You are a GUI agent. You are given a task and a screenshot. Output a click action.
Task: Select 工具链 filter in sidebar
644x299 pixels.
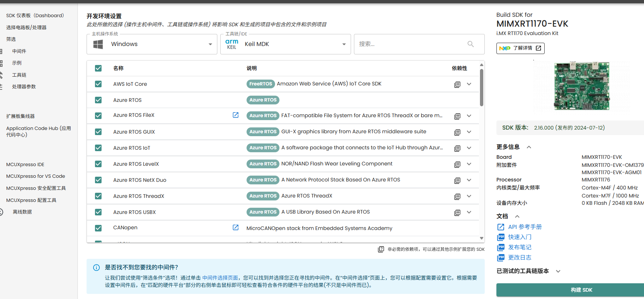(19, 75)
